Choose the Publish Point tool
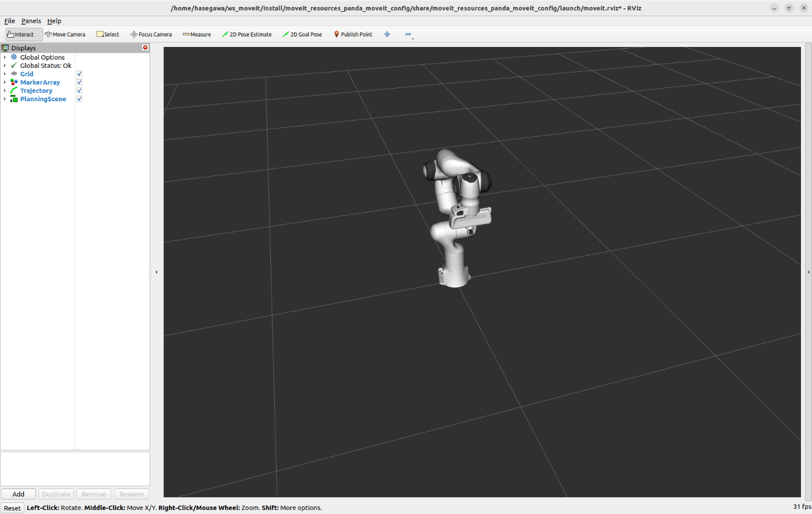The height and width of the screenshot is (514, 812). coord(353,34)
